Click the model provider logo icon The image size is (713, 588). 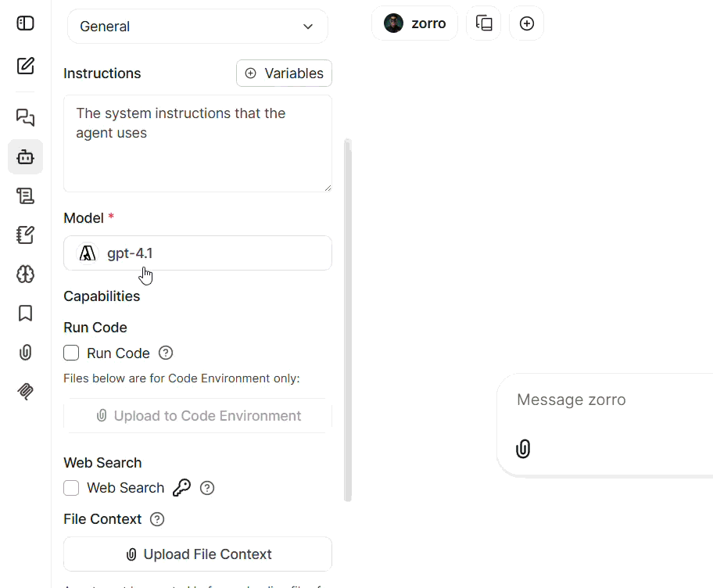coord(88,253)
